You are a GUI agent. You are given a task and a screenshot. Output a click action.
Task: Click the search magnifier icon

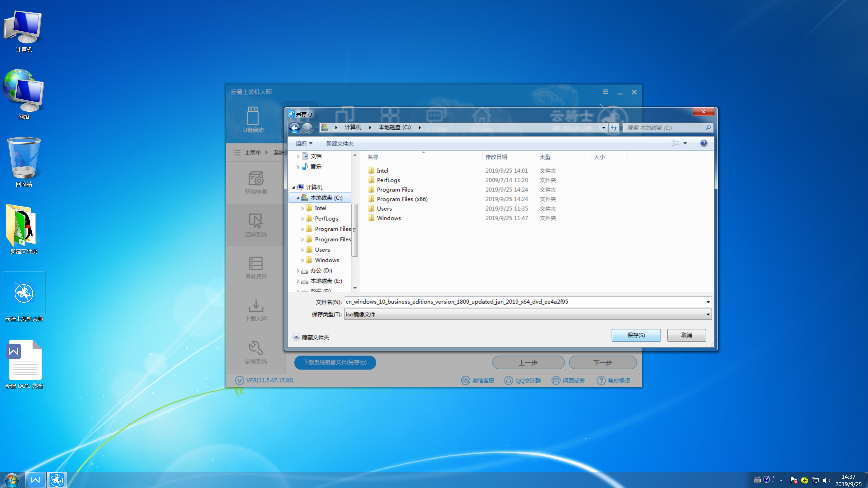(x=708, y=128)
